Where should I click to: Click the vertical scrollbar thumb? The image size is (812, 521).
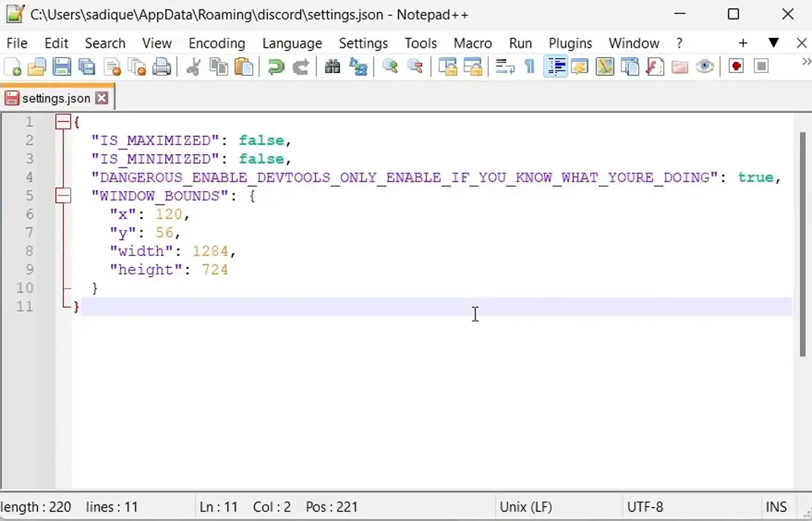point(802,244)
